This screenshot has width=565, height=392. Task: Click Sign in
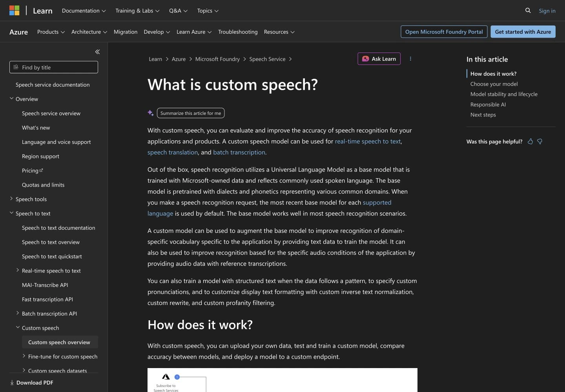(547, 11)
